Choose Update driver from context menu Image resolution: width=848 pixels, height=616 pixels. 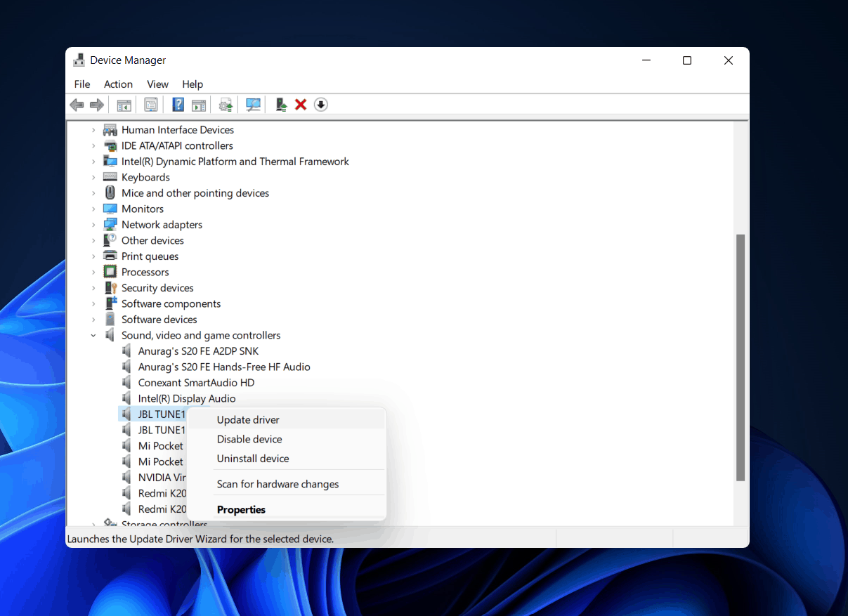[248, 420]
